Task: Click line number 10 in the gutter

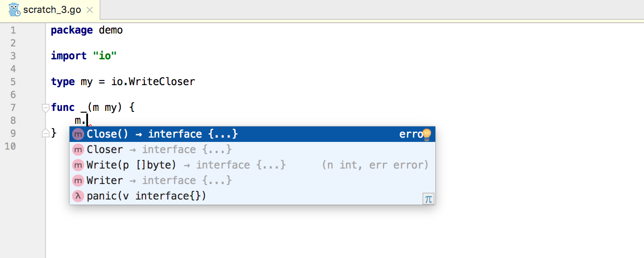Action: (11, 146)
